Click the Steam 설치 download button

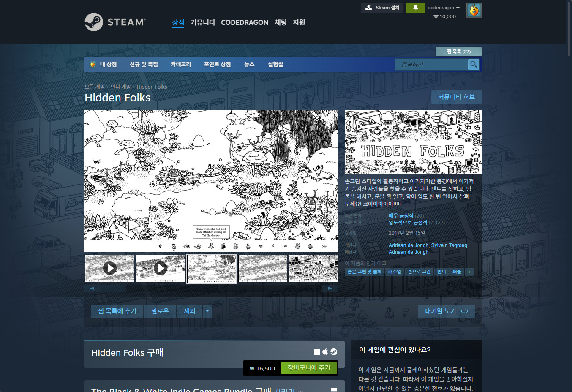[x=382, y=8]
